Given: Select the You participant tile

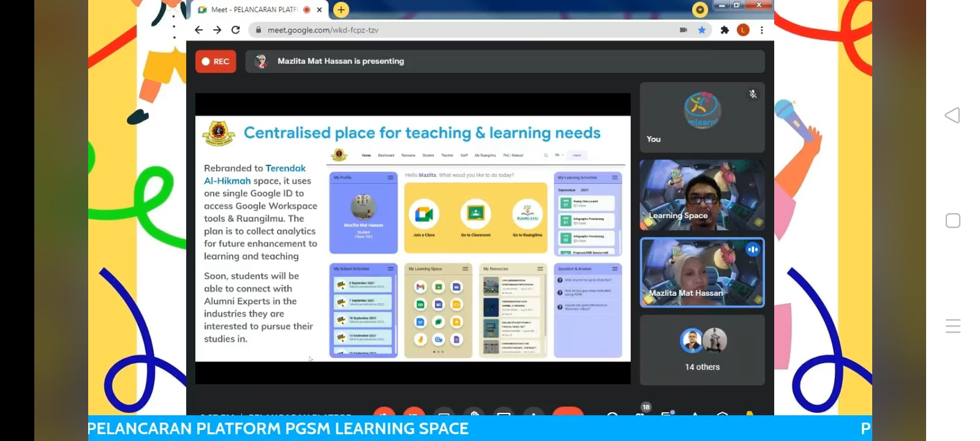Looking at the screenshot, I should [x=702, y=118].
